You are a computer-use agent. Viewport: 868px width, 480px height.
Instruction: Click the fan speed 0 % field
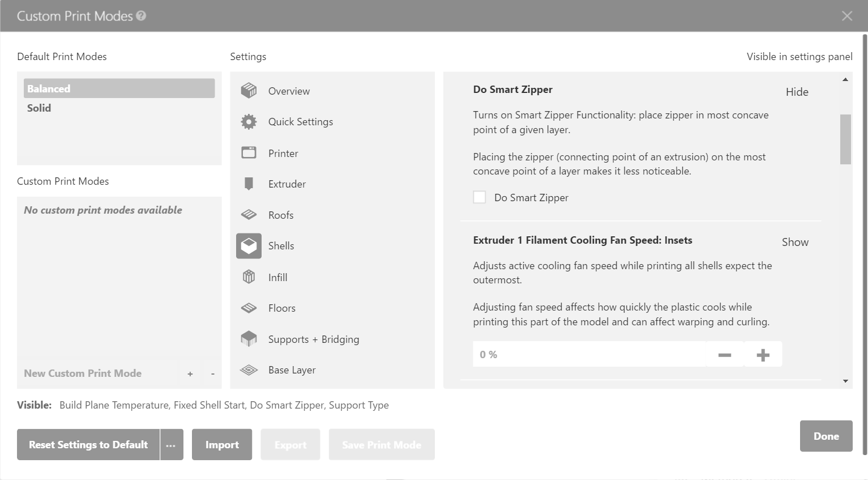[x=589, y=354]
